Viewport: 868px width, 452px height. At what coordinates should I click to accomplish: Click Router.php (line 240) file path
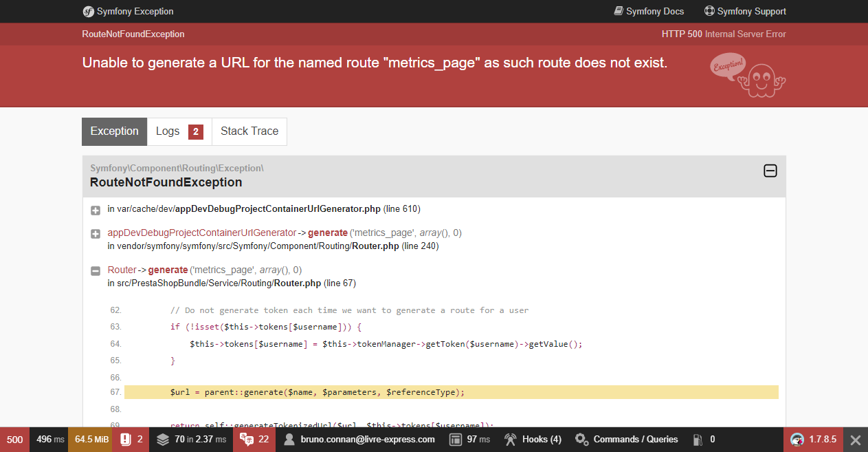coord(273,246)
